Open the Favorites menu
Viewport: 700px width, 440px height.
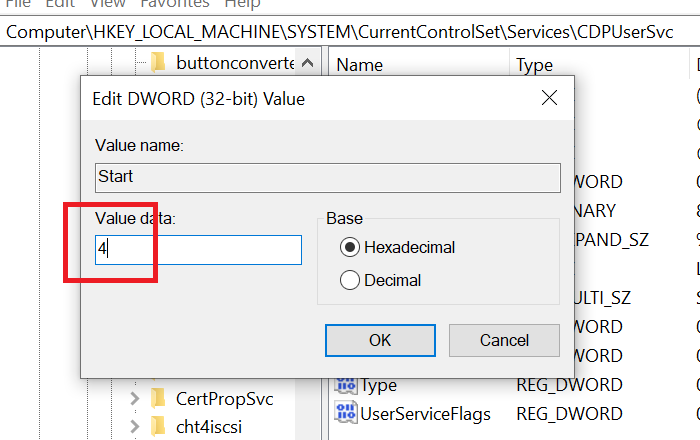(x=173, y=4)
